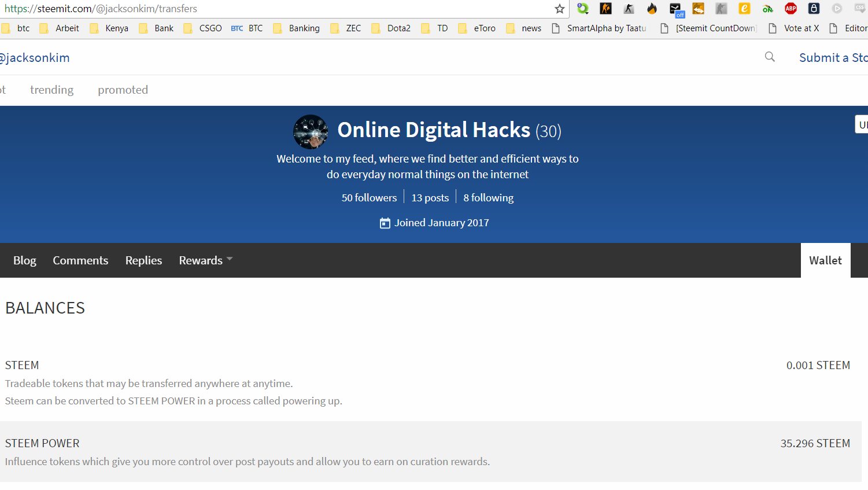Click the faded gray soldier extension icon
The height and width of the screenshot is (490, 868).
click(x=722, y=9)
